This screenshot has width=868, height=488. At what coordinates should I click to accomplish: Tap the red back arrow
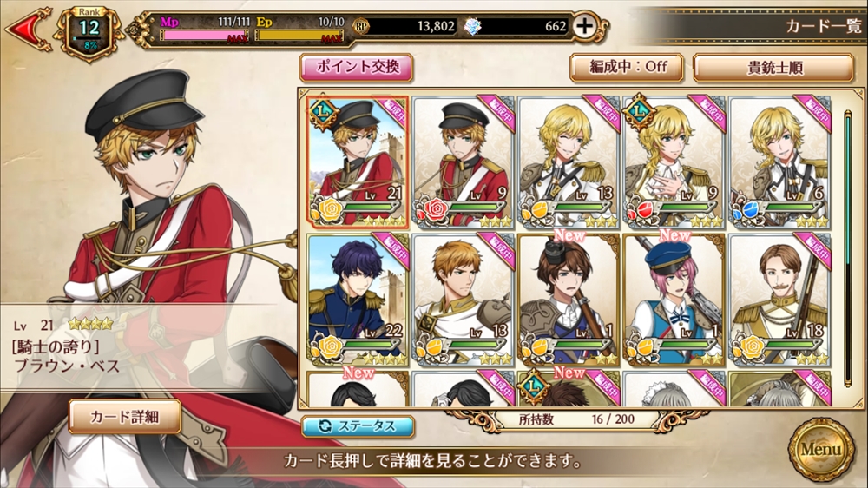[x=27, y=29]
